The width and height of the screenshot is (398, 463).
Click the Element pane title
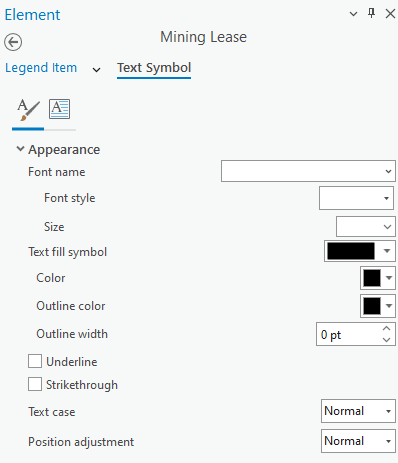32,15
